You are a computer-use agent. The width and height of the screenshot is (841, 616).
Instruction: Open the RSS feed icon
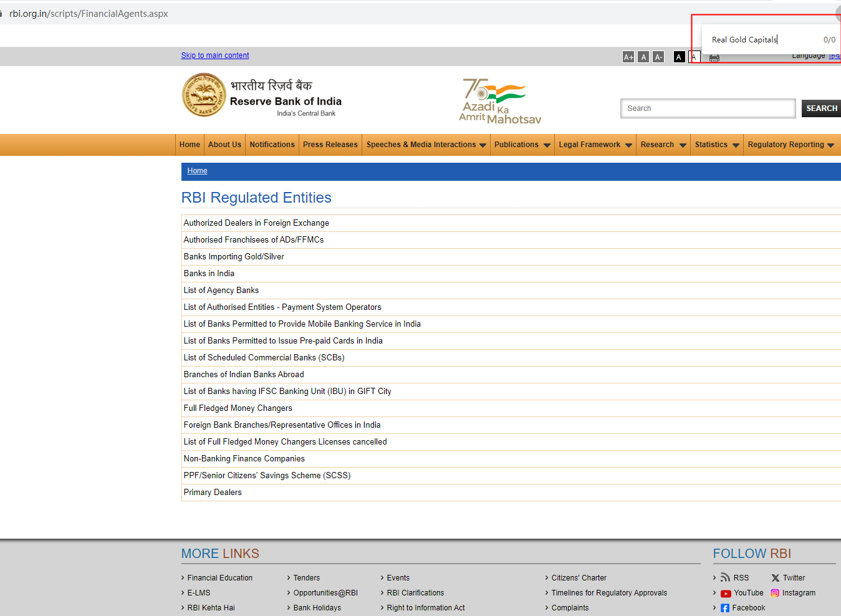[725, 577]
